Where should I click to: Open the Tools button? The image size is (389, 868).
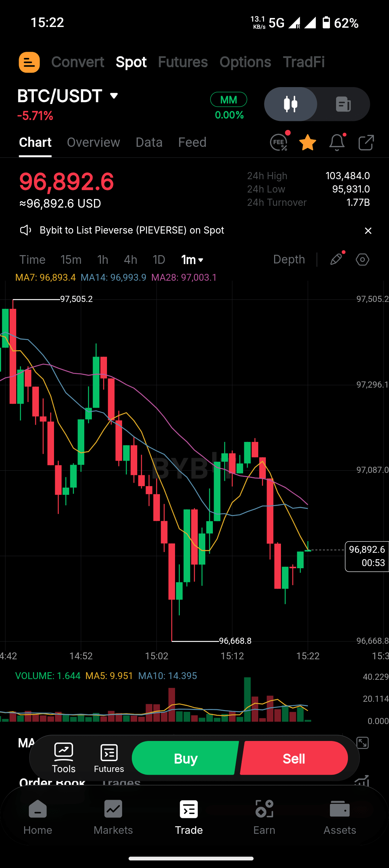click(64, 758)
